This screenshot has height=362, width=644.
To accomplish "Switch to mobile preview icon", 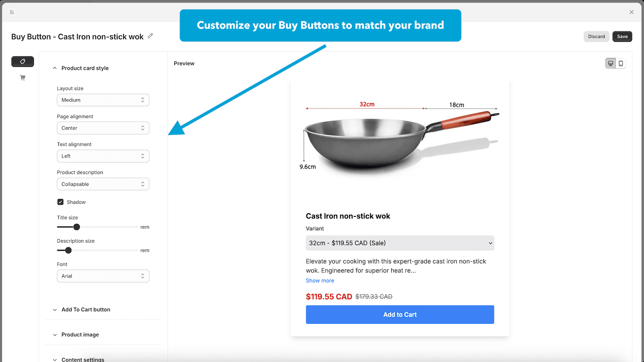I will pyautogui.click(x=621, y=64).
